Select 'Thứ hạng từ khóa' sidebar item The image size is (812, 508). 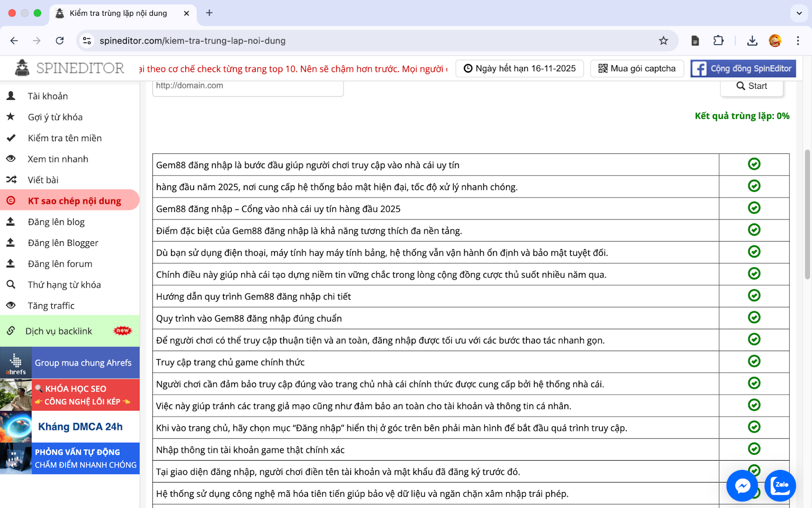64,284
